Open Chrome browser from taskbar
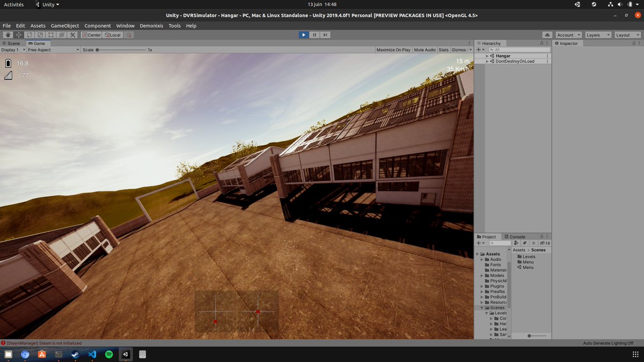This screenshot has height=362, width=644. point(25,354)
